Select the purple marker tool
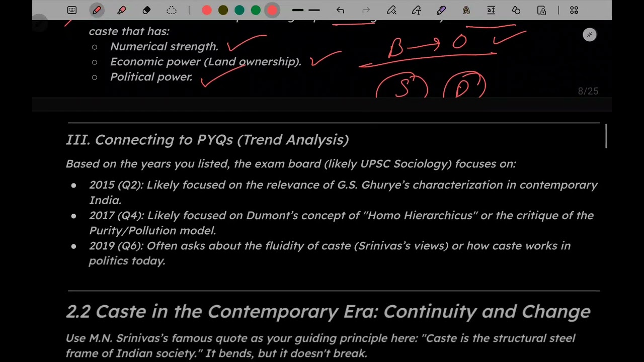The height and width of the screenshot is (362, 644). 441,10
